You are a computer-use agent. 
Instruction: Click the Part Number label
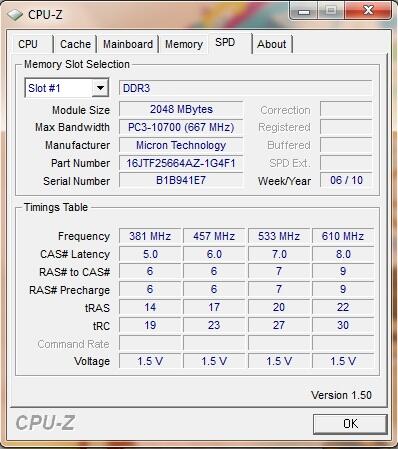pos(80,163)
